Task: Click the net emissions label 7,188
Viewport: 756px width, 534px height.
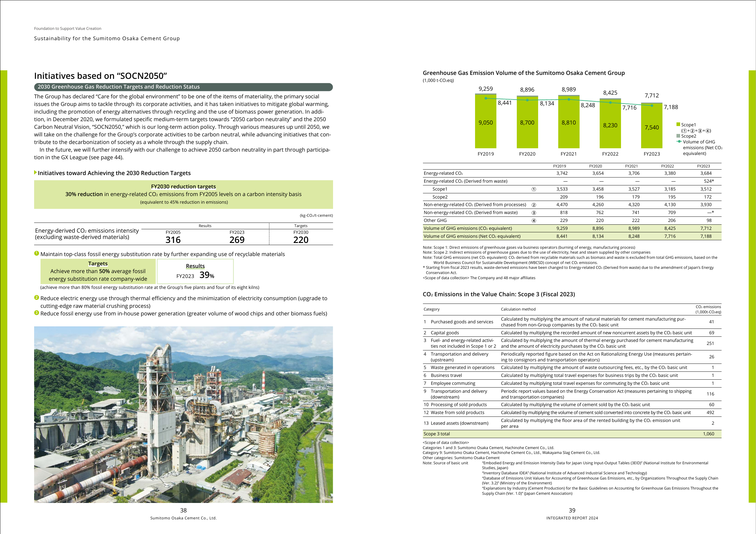Action: click(671, 107)
